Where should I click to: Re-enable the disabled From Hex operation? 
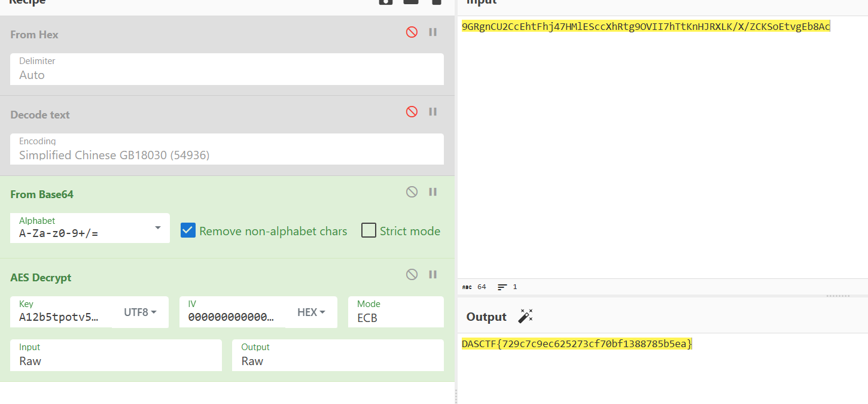tap(412, 32)
